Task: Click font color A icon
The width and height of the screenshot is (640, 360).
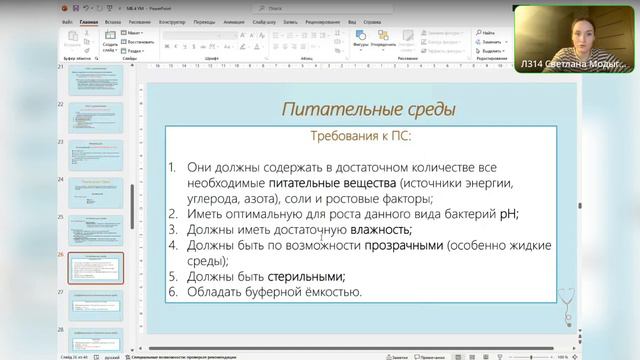Action: pos(257,47)
